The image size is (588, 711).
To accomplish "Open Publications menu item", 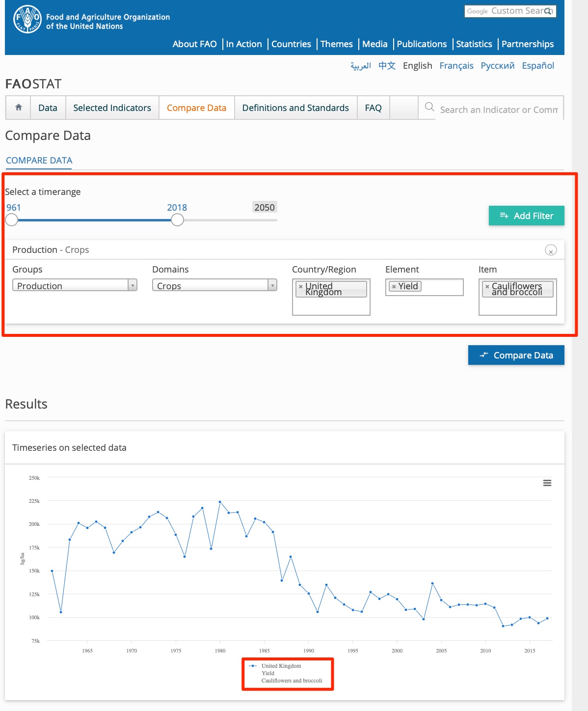I will pos(422,44).
